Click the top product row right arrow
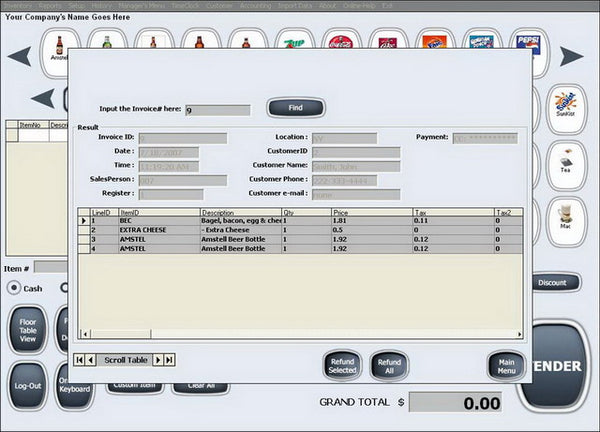This screenshot has width=600, height=432. (x=571, y=56)
